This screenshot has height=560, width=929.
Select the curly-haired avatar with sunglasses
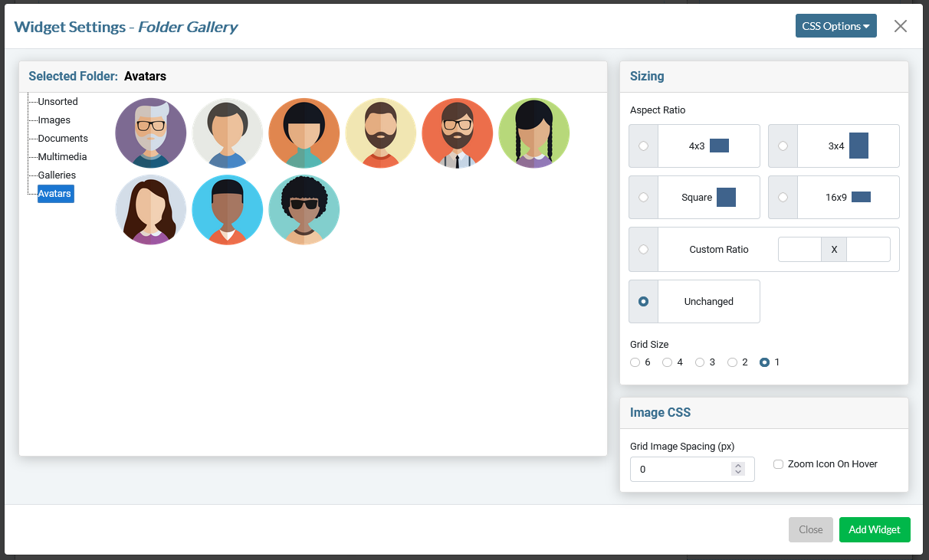pos(304,210)
